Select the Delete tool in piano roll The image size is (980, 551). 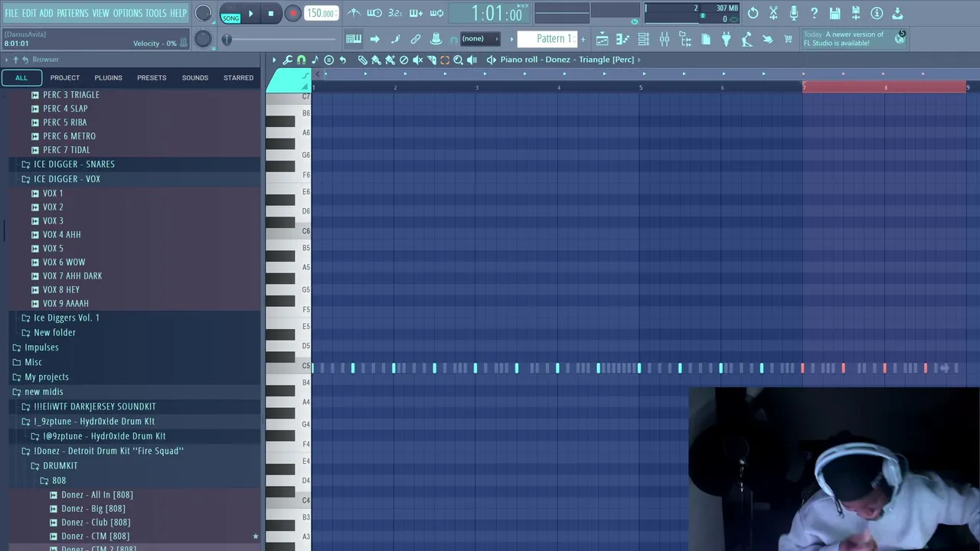(403, 60)
